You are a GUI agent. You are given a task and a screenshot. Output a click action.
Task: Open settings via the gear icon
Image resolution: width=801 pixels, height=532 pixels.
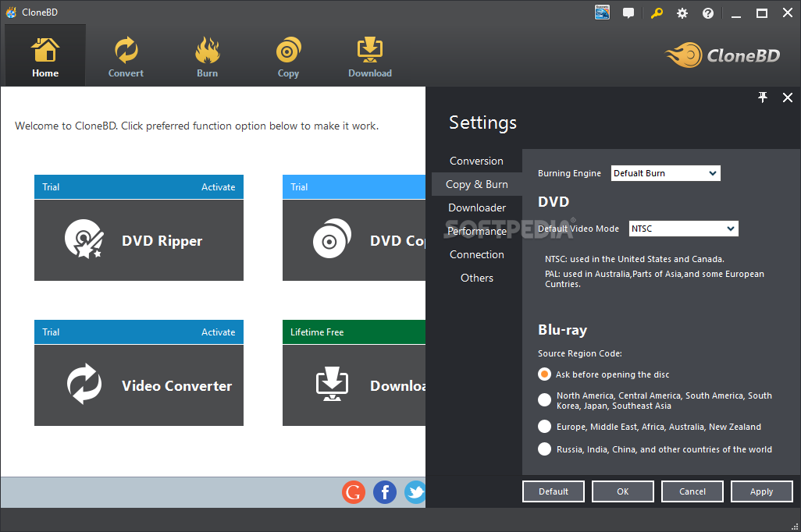pyautogui.click(x=682, y=13)
